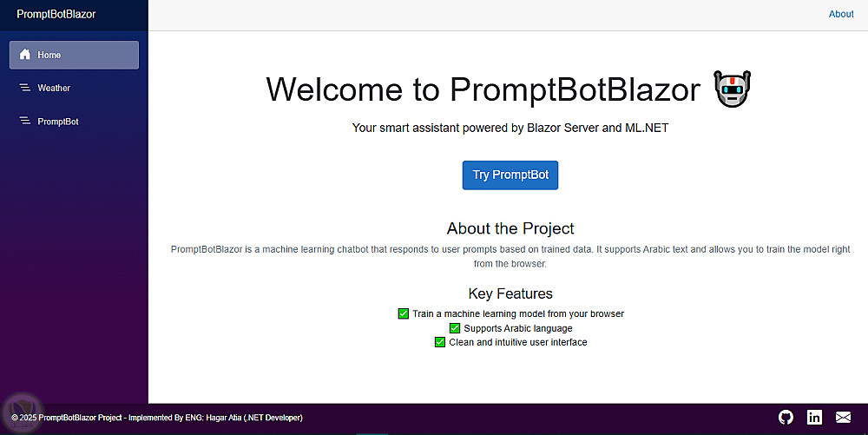Image resolution: width=868 pixels, height=435 pixels.
Task: Click the Key Features heading
Action: (510, 293)
